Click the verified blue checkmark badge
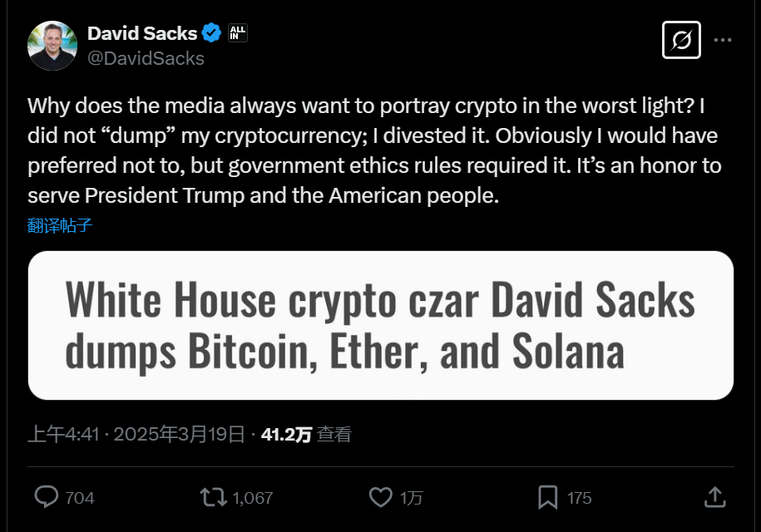Screen dimensions: 761x532 click(x=213, y=32)
